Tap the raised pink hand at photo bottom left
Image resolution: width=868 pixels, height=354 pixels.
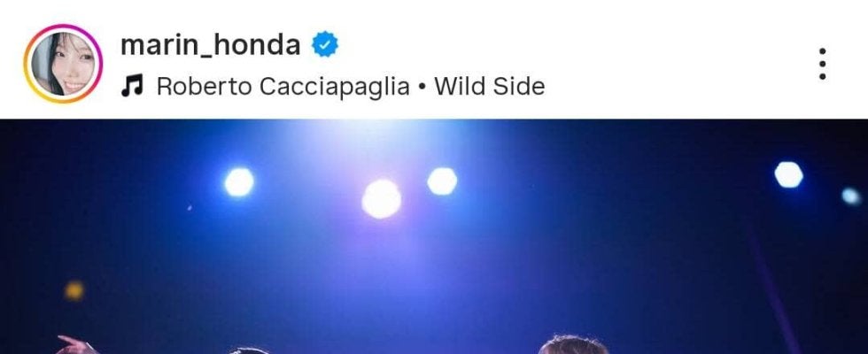78,344
